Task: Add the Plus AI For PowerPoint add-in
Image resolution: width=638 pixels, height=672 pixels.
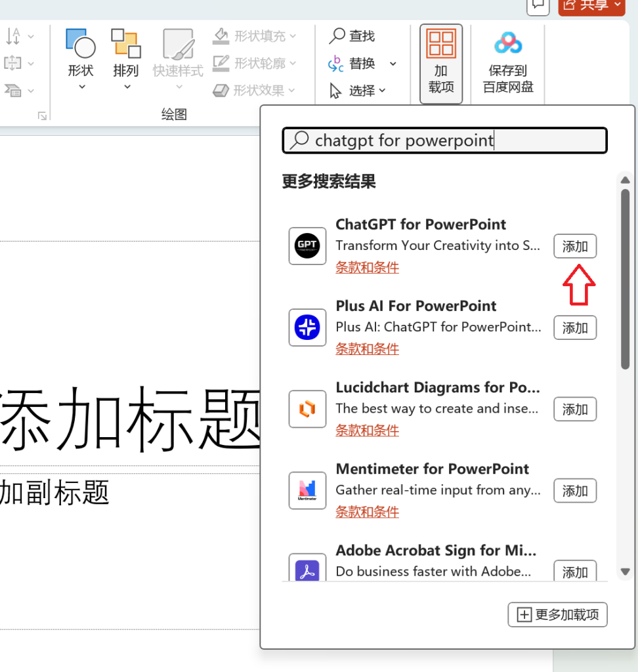Action: point(575,327)
